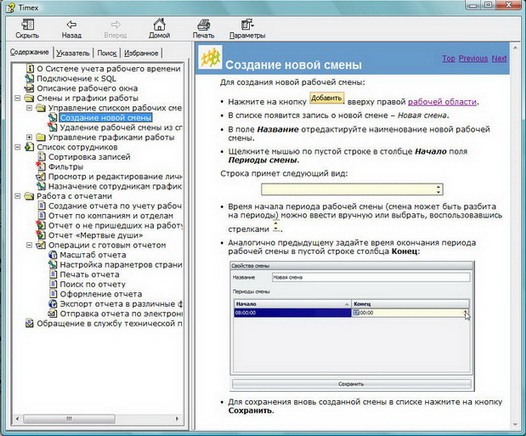Click the icon beside 'Сортировка записей'
526x436 pixels.
point(41,157)
